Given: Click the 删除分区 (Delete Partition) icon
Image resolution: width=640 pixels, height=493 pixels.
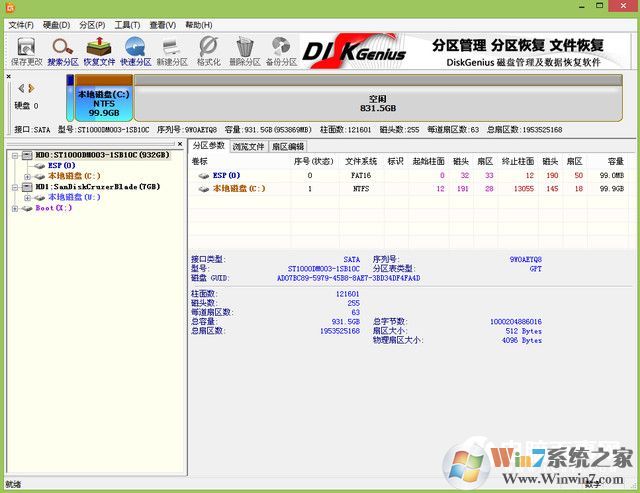Looking at the screenshot, I should click(244, 51).
